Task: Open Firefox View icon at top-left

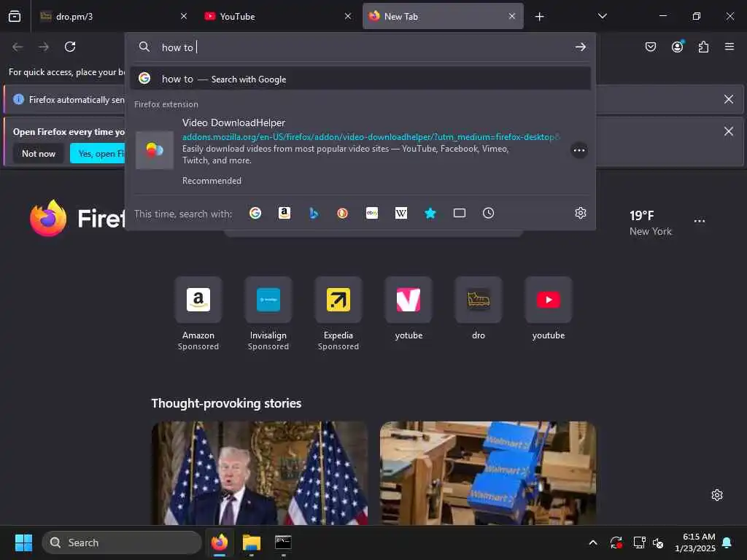Action: point(15,16)
